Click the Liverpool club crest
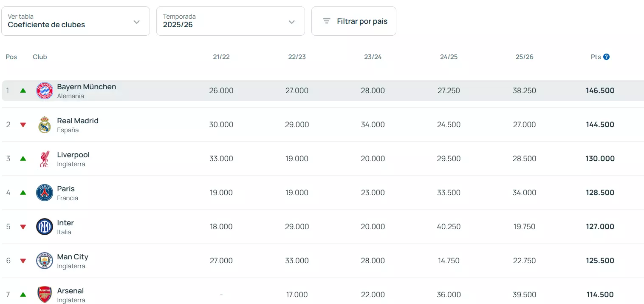644x304 pixels. tap(45, 159)
